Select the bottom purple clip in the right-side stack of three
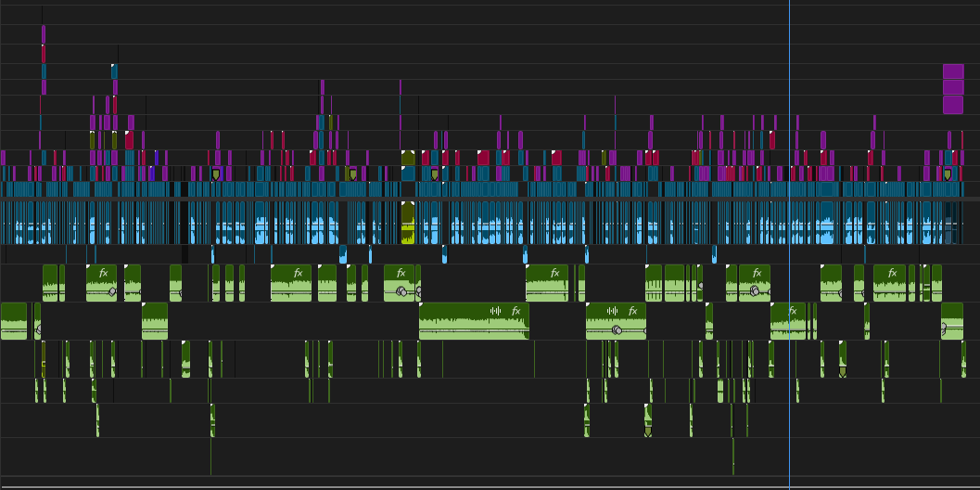The height and width of the screenshot is (490, 980). 953,105
